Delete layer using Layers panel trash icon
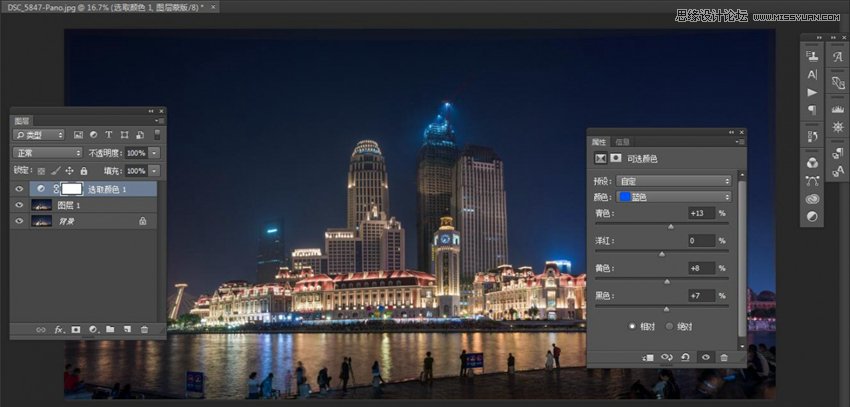The height and width of the screenshot is (407, 850). tap(144, 329)
